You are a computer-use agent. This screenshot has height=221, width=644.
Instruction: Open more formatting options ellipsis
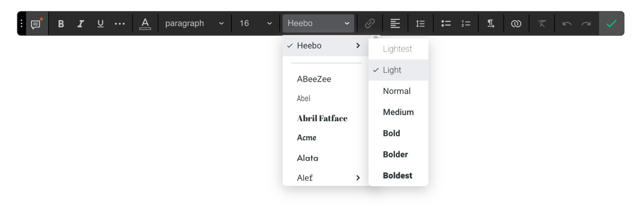(x=120, y=24)
